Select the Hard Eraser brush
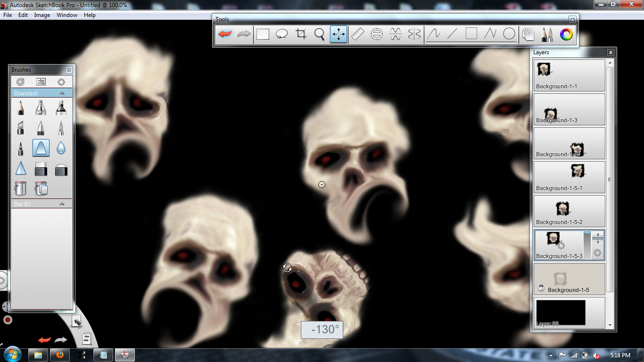The image size is (644, 362). (41, 168)
